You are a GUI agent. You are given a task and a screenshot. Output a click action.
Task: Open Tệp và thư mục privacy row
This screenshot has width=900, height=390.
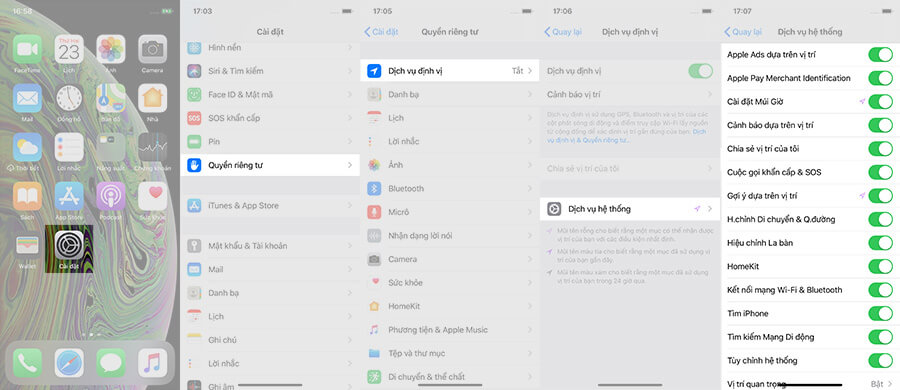(450, 353)
